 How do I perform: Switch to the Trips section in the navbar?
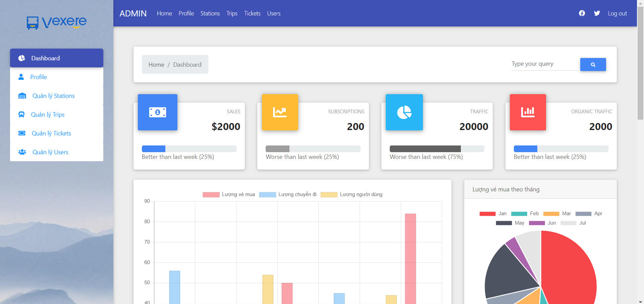pos(232,13)
